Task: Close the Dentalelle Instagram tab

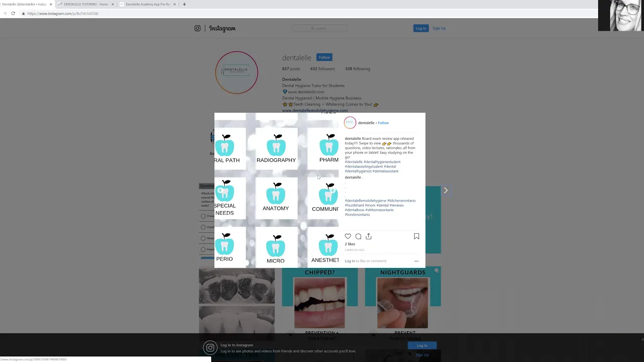Action: [50, 4]
